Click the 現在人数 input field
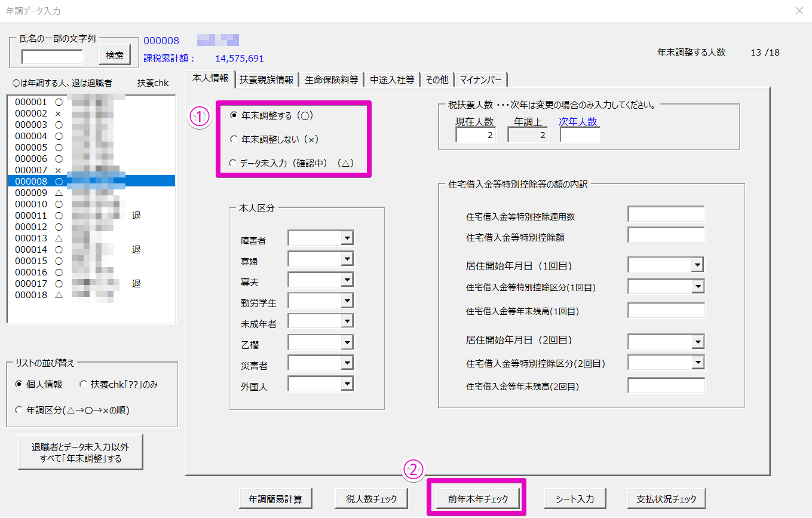 click(x=476, y=135)
